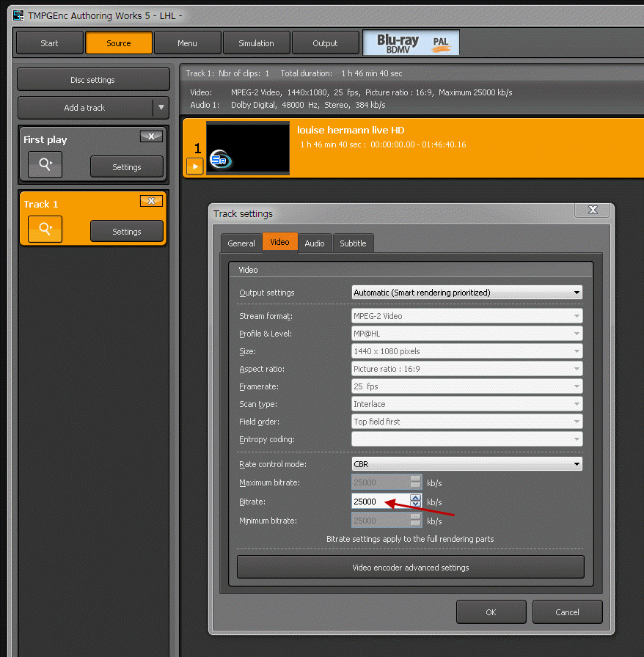Go to the Output stage

(x=325, y=43)
